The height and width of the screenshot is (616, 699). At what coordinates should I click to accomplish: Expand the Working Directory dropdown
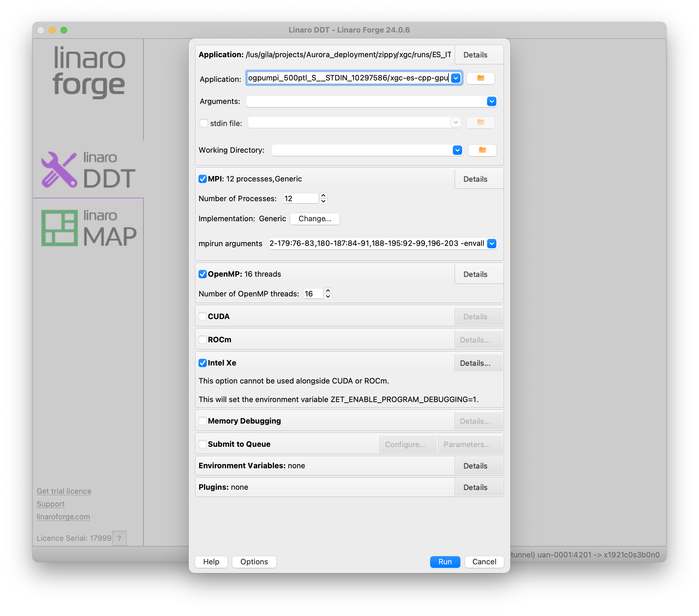[457, 150]
